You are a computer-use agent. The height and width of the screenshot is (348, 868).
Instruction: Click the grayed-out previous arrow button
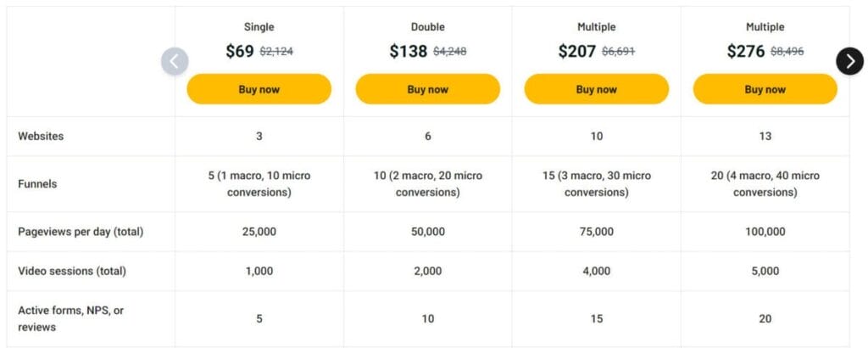click(175, 61)
